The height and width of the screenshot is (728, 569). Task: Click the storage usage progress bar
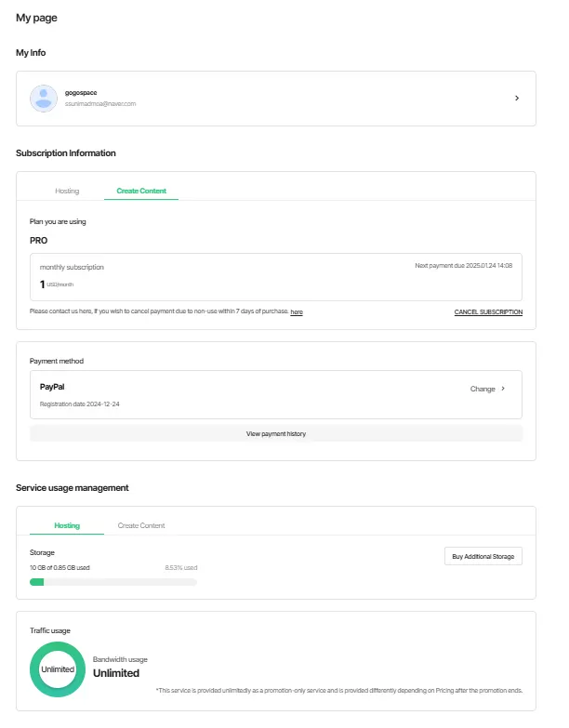tap(113, 582)
